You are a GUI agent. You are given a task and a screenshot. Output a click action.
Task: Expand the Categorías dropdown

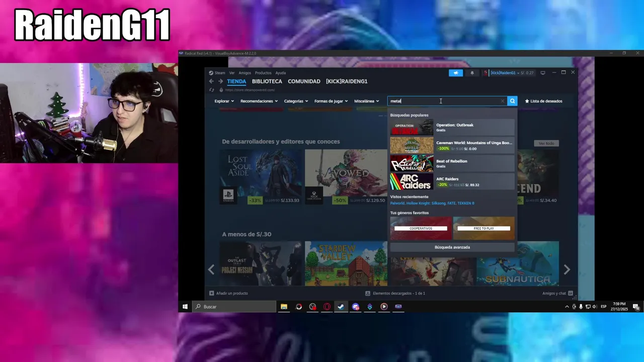click(296, 101)
